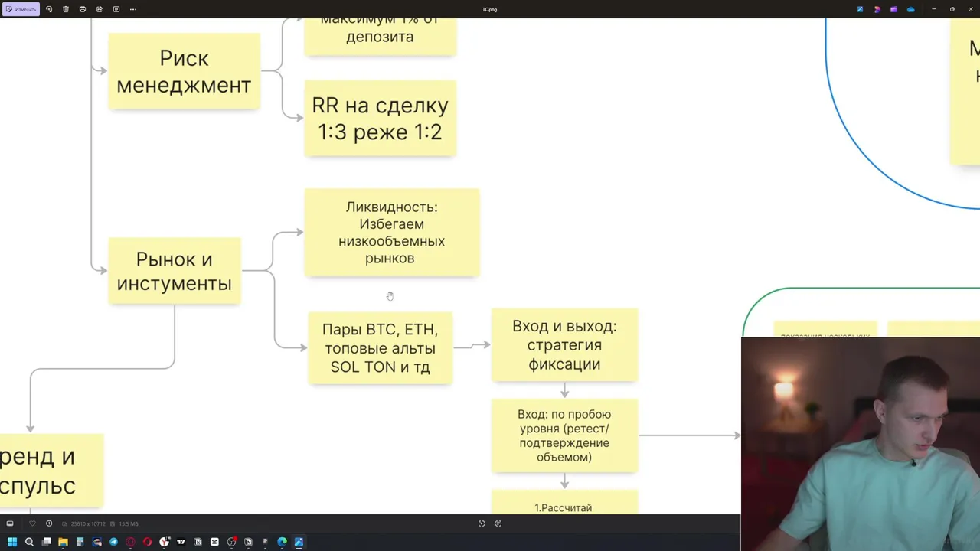Open Calculator from the taskbar
980x551 pixels.
pos(80,542)
